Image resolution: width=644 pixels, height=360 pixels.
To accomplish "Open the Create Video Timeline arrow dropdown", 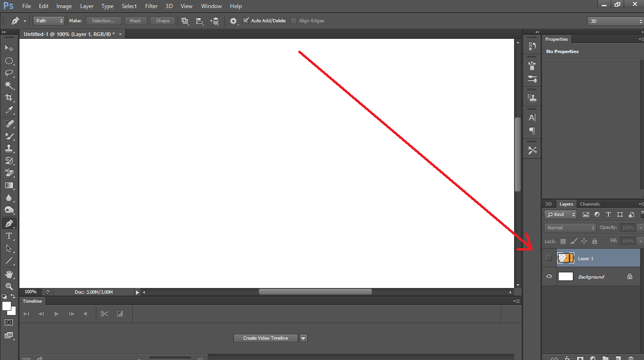I will tap(304, 338).
